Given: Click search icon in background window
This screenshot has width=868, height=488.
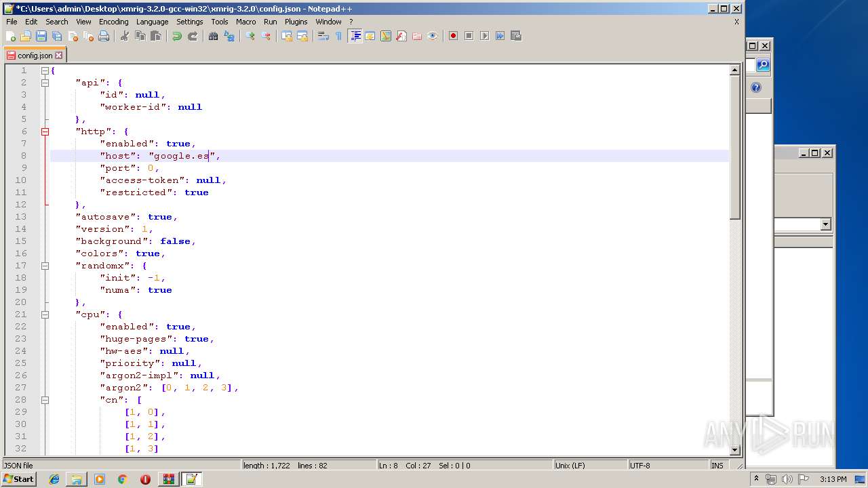Looking at the screenshot, I should click(763, 64).
